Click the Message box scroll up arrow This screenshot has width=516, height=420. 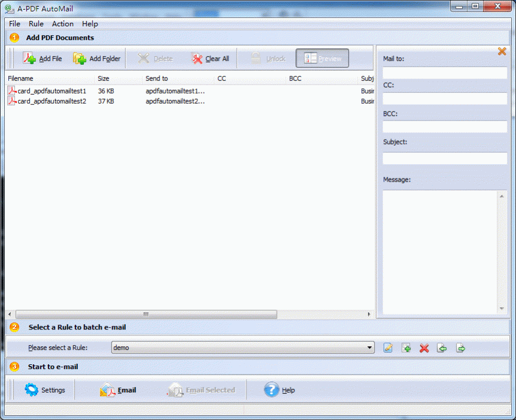click(x=502, y=197)
